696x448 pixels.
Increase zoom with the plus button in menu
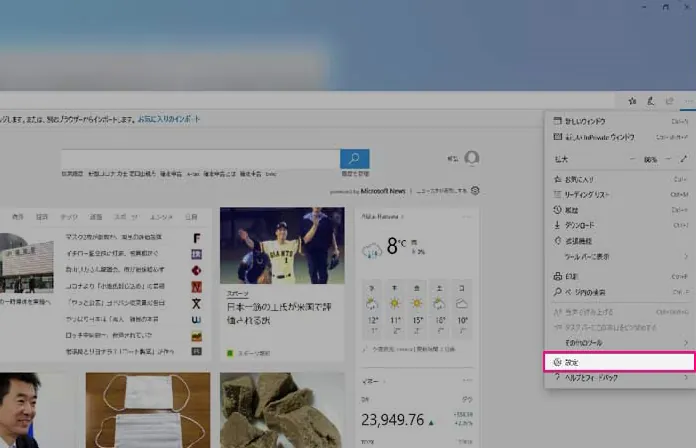click(x=668, y=159)
